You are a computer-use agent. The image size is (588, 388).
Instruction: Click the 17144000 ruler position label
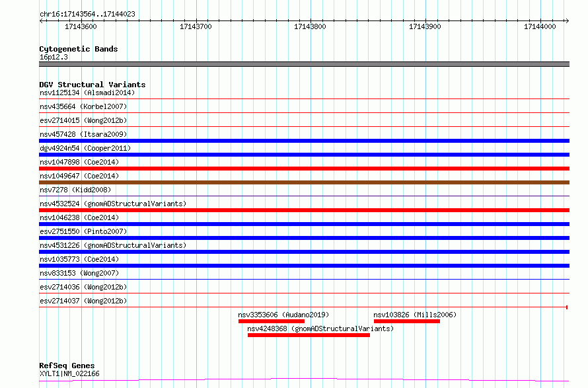(540, 26)
